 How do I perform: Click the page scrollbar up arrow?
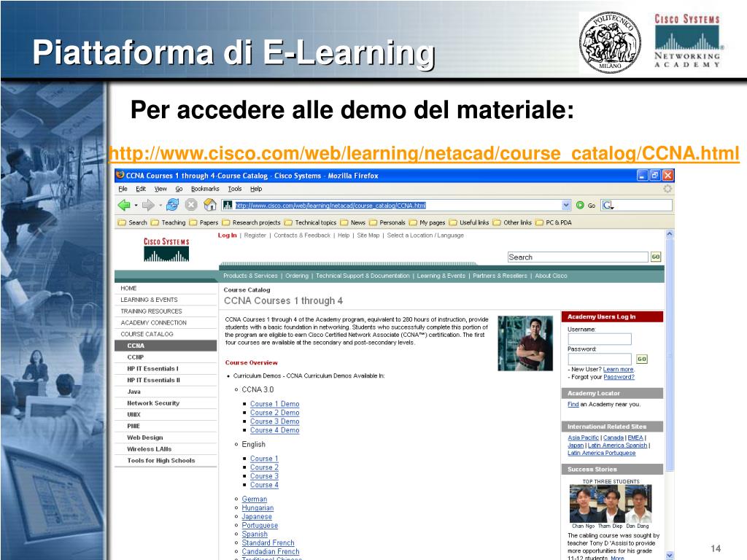[670, 234]
